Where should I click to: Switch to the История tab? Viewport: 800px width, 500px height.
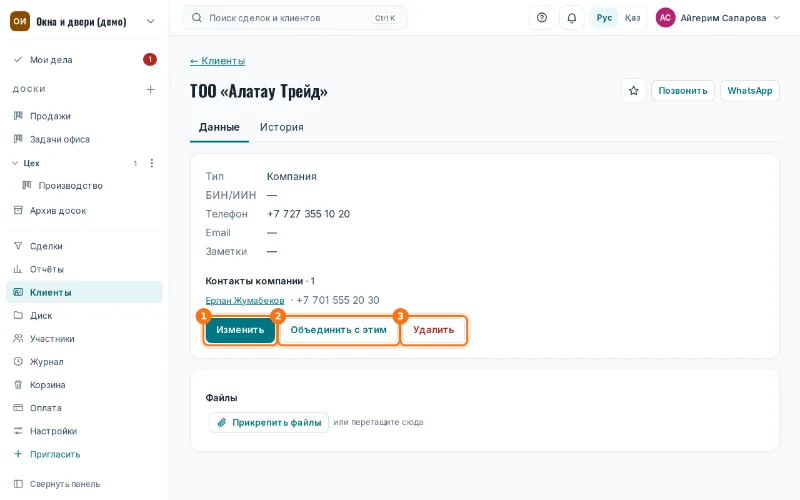pos(282,127)
